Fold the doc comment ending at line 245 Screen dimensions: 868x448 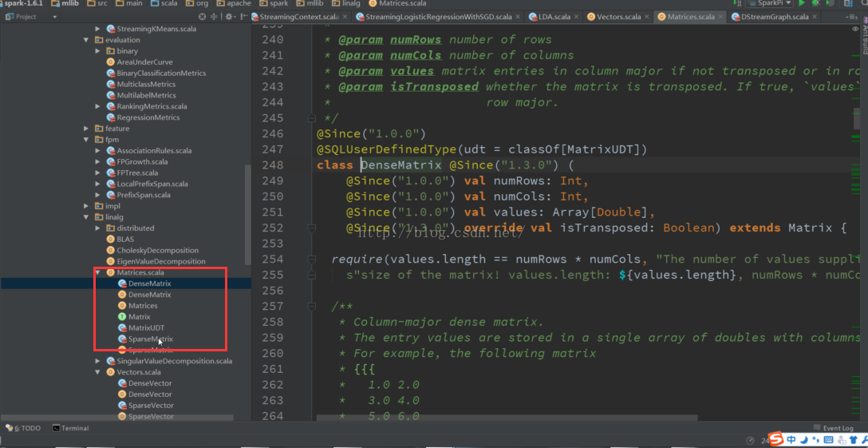311,118
